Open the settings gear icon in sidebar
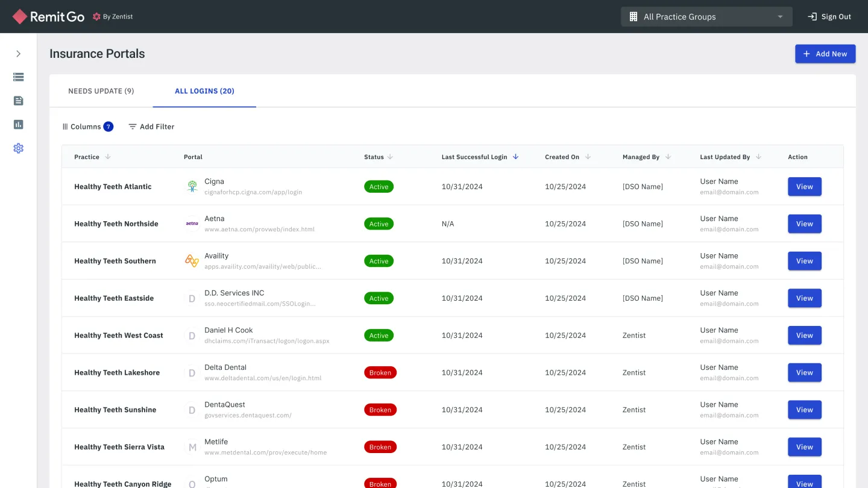Screen dimensions: 868x488 pyautogui.click(x=18, y=148)
